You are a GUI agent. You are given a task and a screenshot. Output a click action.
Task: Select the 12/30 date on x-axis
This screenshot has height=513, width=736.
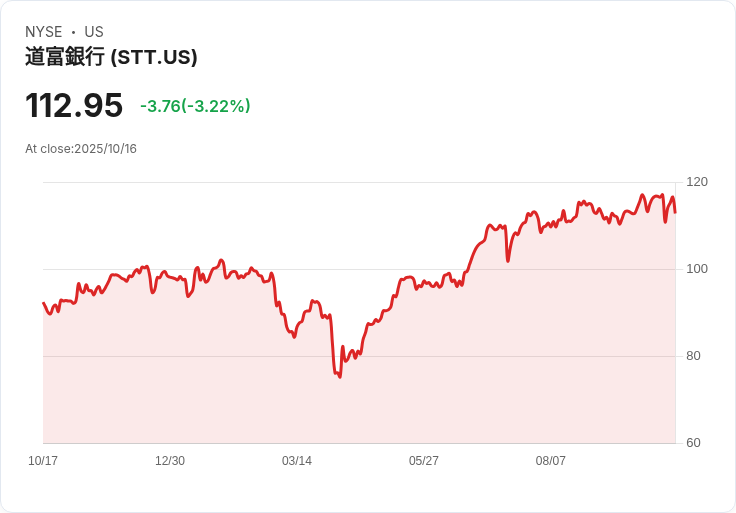170,461
